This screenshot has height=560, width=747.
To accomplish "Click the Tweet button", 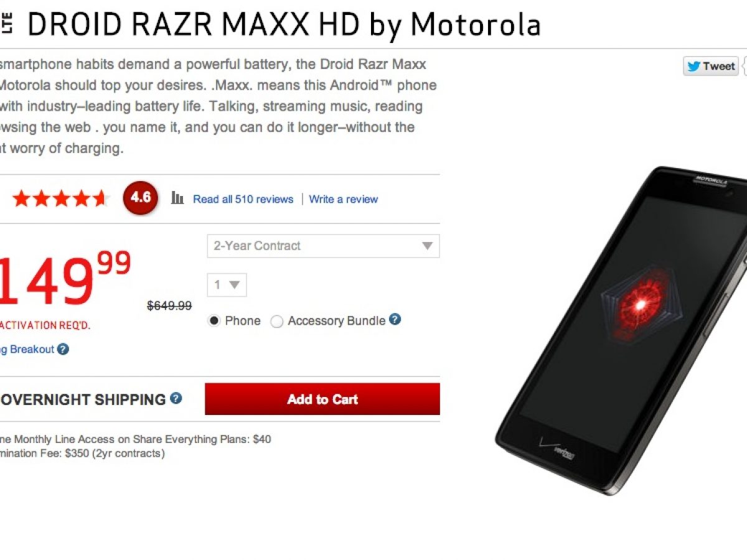I will coord(710,66).
